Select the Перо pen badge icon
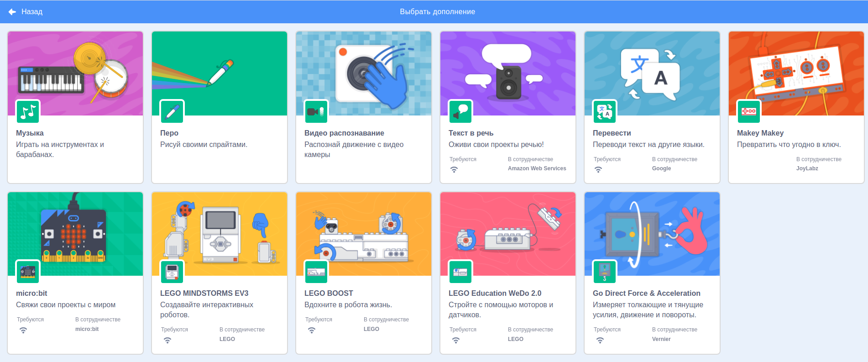Viewport: 868px width, 362px height. pyautogui.click(x=172, y=111)
